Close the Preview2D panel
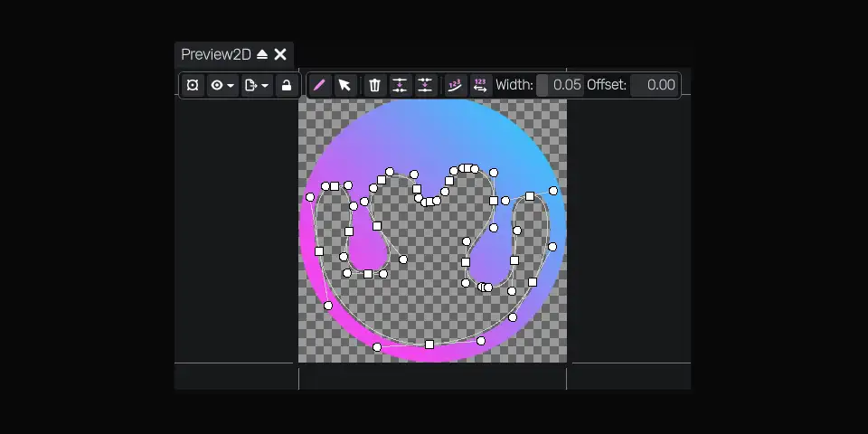 (x=280, y=54)
